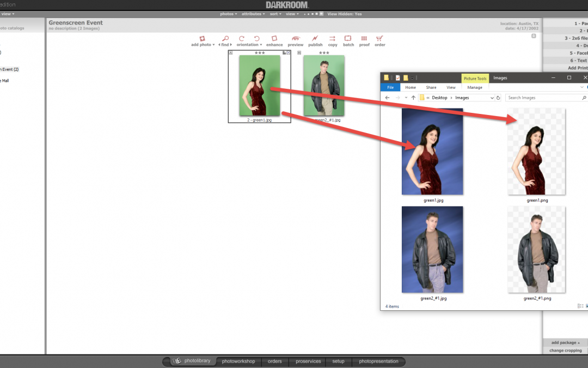Click the copy arrows icon
This screenshot has width=588, height=368.
[333, 38]
